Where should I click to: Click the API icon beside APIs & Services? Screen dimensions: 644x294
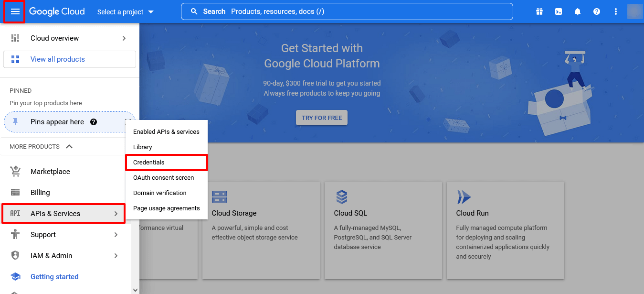pos(15,214)
